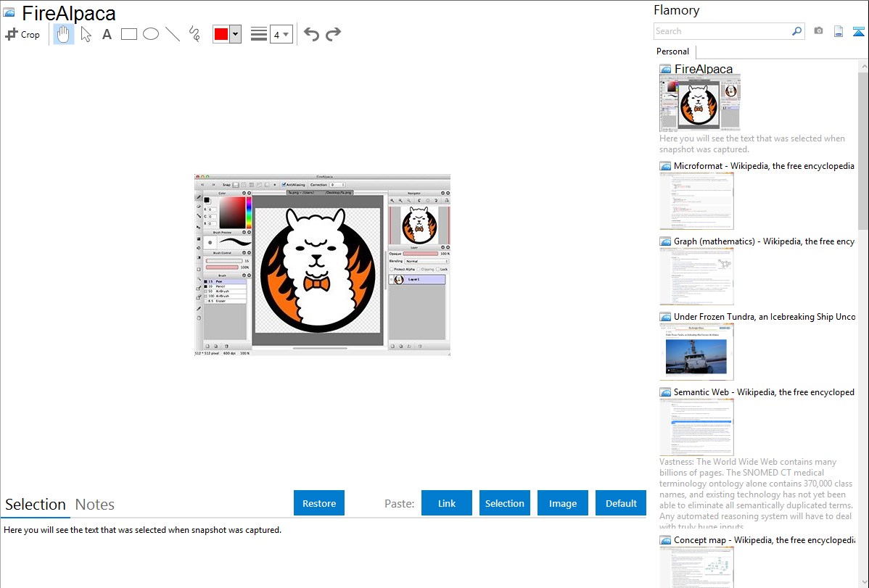The width and height of the screenshot is (869, 588).
Task: Redo the last annotation
Action: tap(333, 34)
